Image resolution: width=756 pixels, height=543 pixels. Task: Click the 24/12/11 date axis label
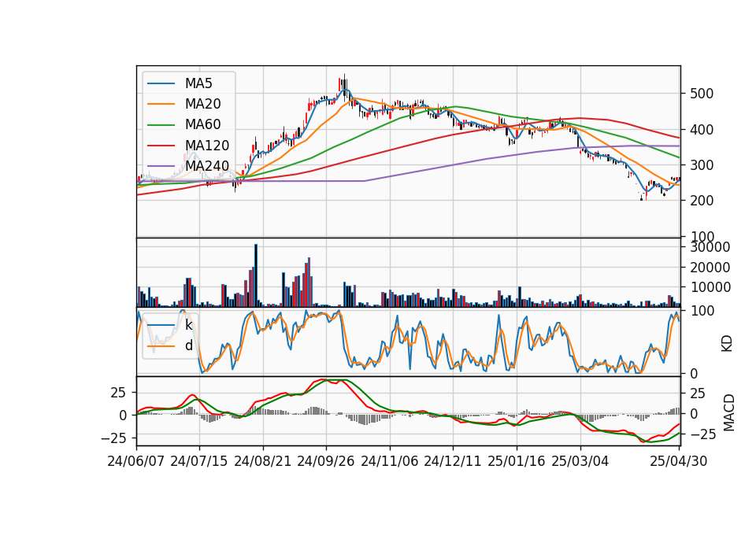click(x=453, y=461)
